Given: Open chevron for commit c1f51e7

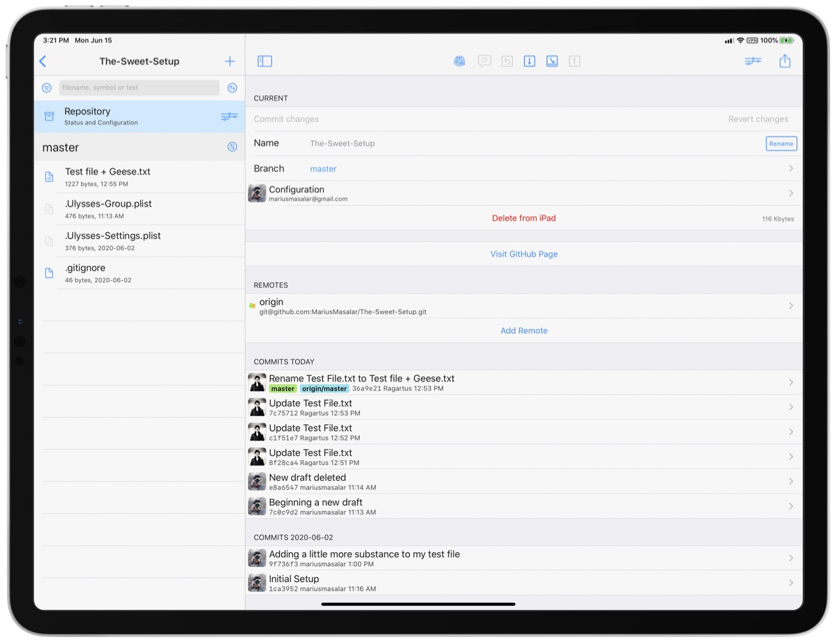Looking at the screenshot, I should tap(791, 432).
